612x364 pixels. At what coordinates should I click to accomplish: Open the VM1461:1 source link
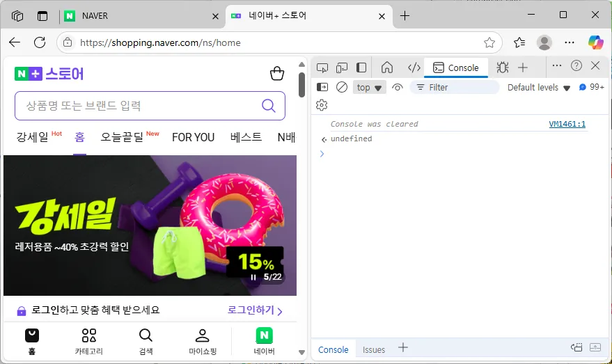[567, 124]
